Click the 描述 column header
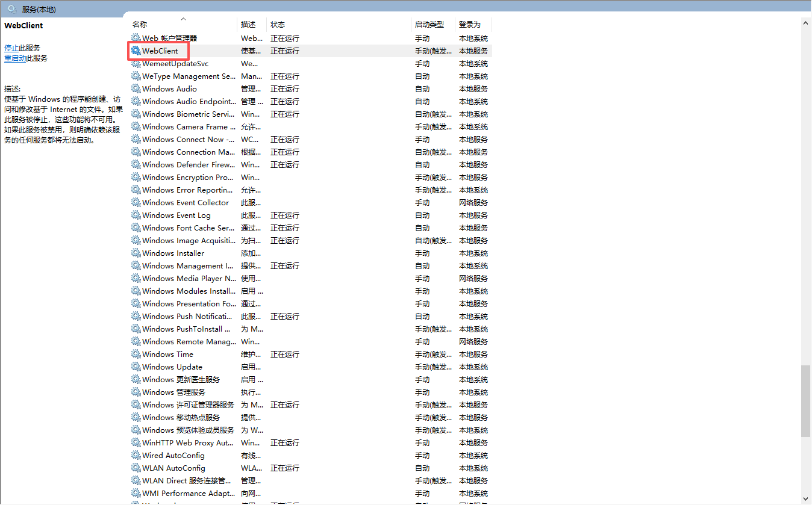 point(248,25)
